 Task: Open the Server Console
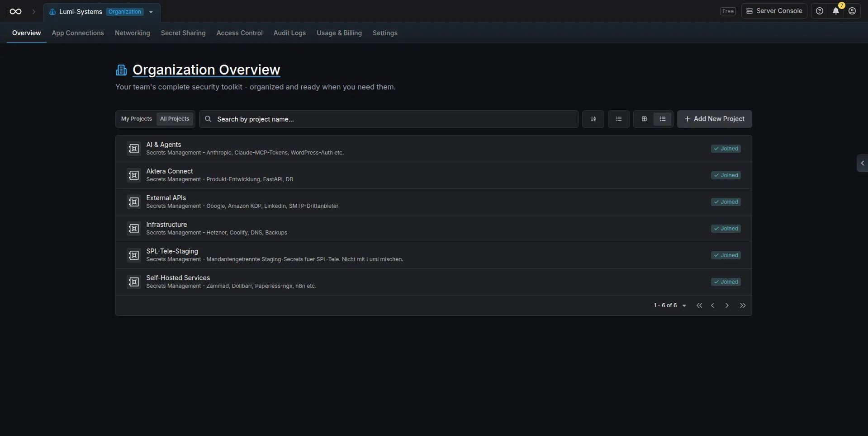pyautogui.click(x=774, y=11)
